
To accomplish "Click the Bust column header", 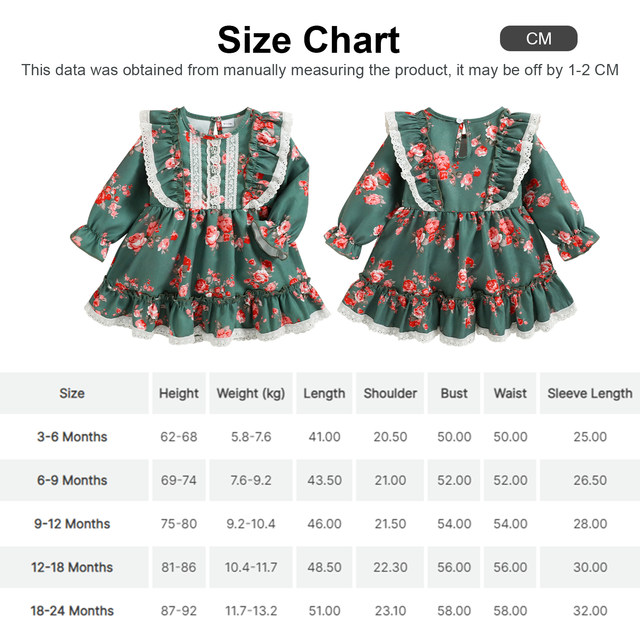I will 454,393.
